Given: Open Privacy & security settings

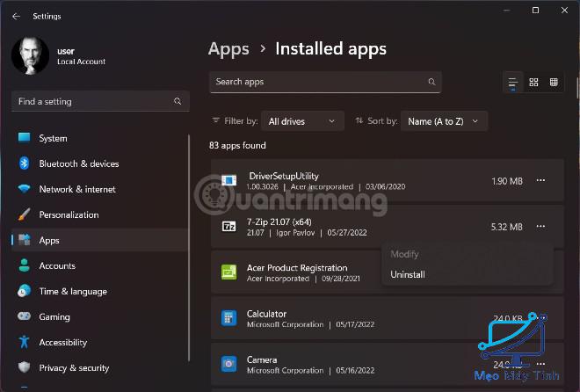Looking at the screenshot, I should tap(100, 367).
